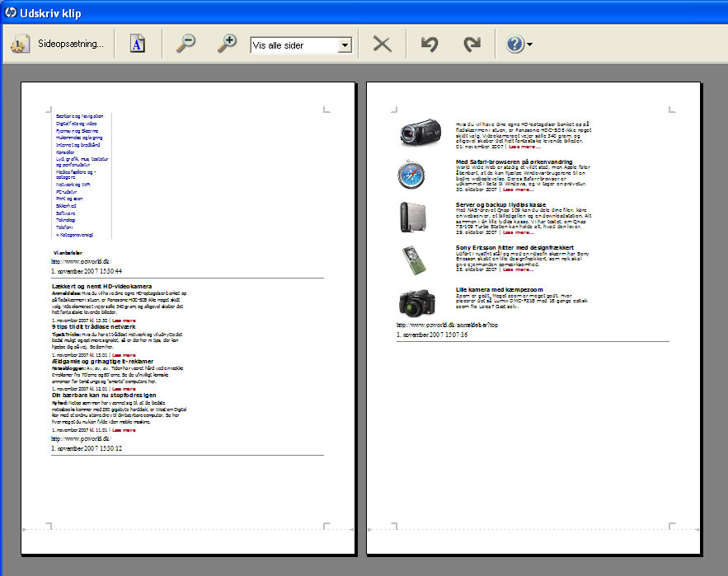The height and width of the screenshot is (576, 728).
Task: Select the camcorder image on page two
Action: 420,132
